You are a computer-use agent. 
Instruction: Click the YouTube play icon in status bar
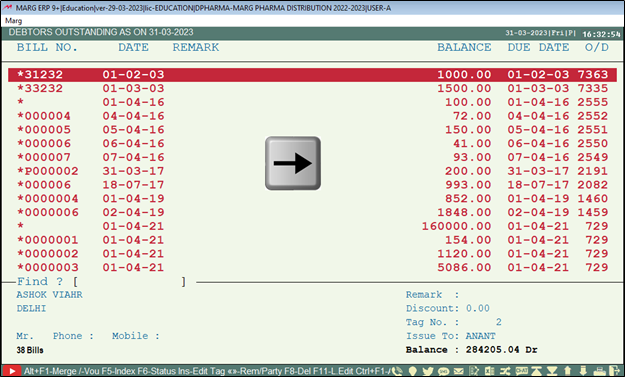coord(12,371)
